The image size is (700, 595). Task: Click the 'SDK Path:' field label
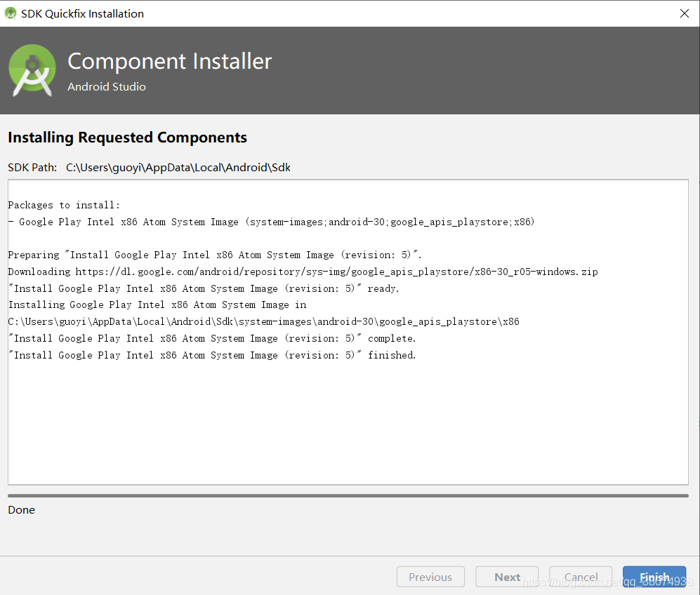[32, 168]
